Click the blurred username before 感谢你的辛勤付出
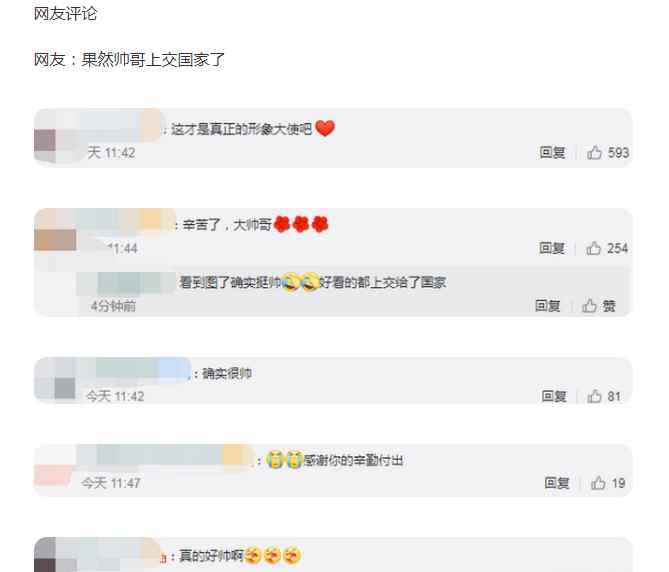The height and width of the screenshot is (572, 669). coord(165,455)
